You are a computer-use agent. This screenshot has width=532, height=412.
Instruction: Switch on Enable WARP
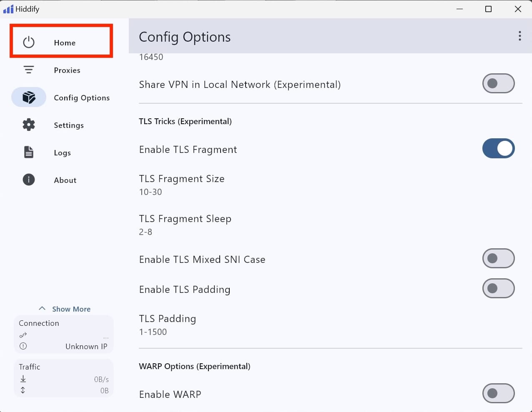pos(498,394)
